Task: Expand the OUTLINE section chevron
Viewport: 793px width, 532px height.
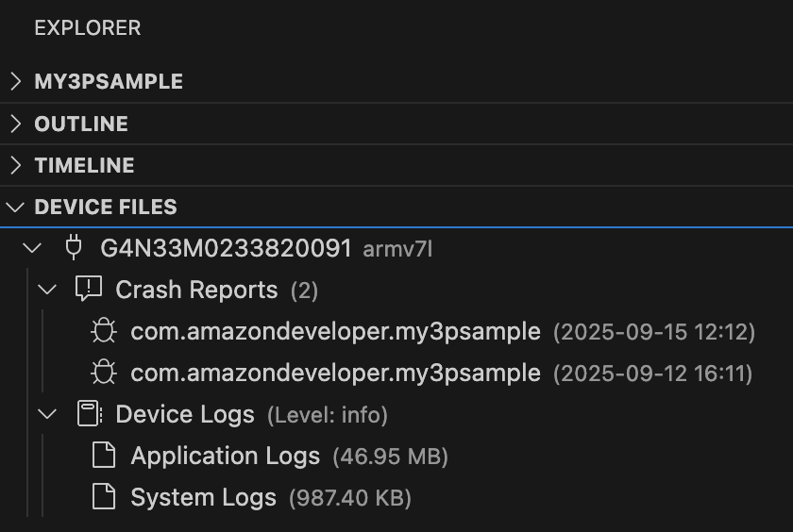Action: click(15, 124)
